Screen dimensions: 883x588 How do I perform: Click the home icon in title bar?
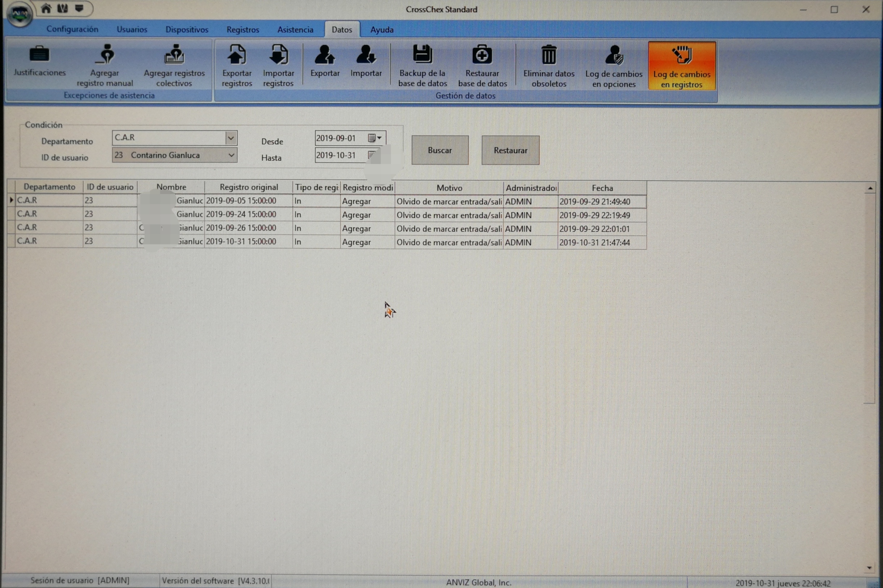(x=46, y=8)
